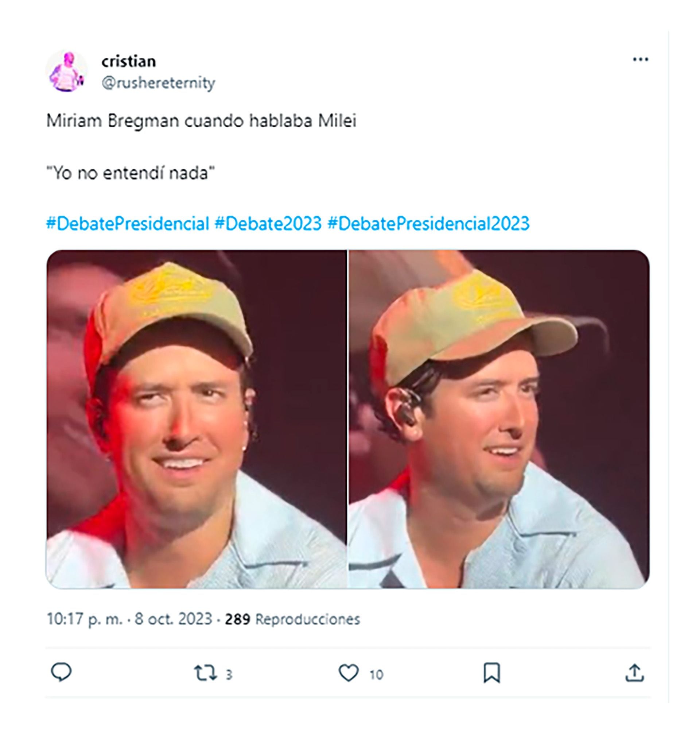Enlarge the right photo in the tweet
This screenshot has height=734, width=700.
tap(499, 419)
